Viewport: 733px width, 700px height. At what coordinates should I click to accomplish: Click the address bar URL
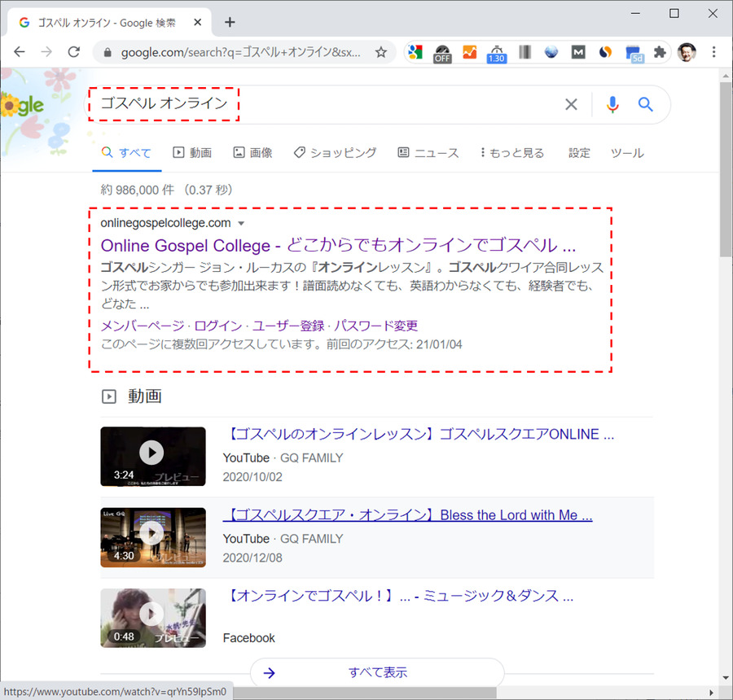(240, 52)
